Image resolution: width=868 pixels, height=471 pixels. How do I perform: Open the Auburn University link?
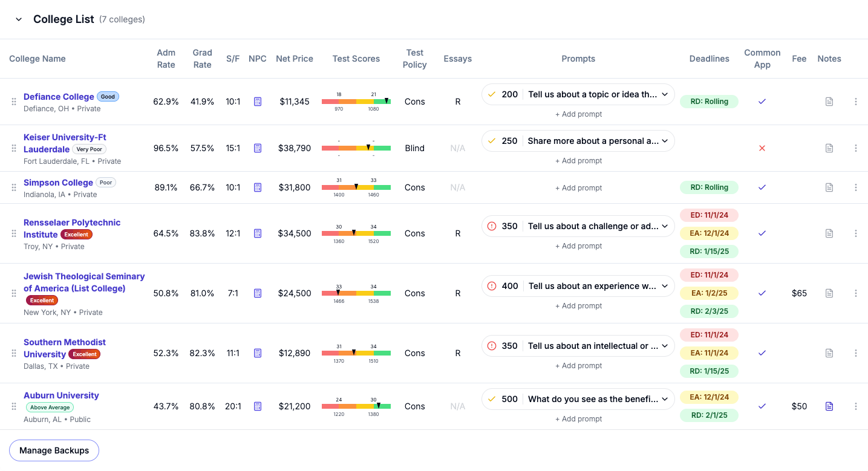click(61, 395)
